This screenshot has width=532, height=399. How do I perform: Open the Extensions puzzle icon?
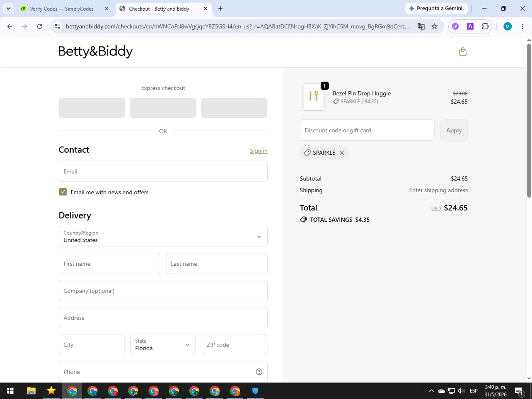(485, 26)
